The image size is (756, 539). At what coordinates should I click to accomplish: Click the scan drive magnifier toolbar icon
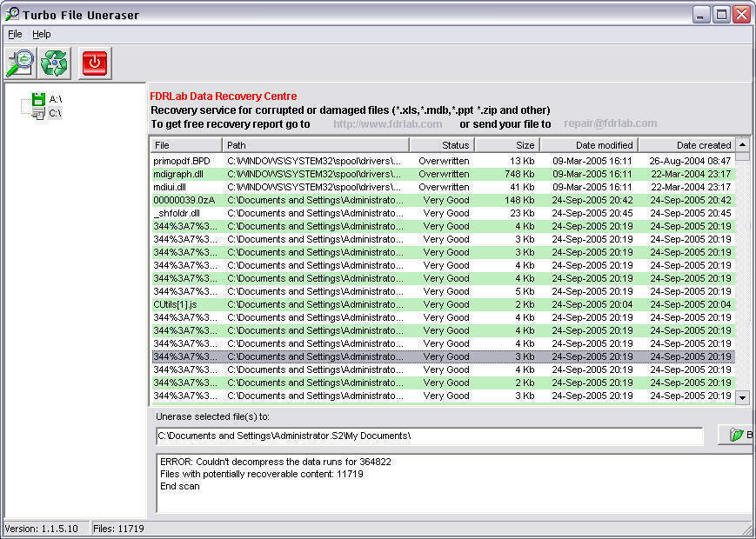coord(20,63)
